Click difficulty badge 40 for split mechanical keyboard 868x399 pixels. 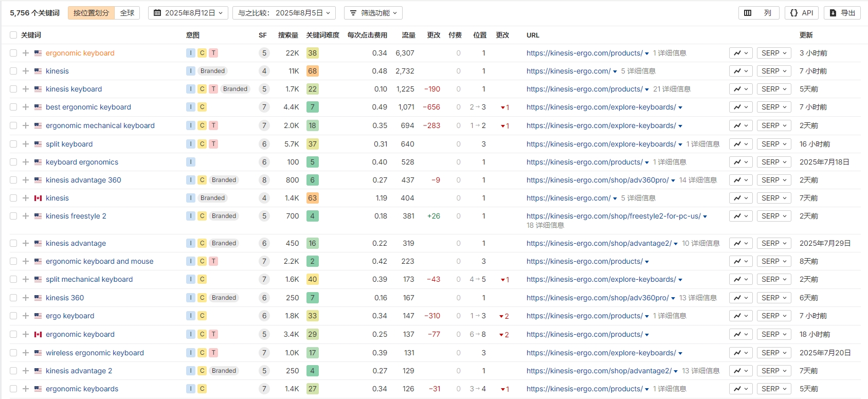click(x=312, y=279)
